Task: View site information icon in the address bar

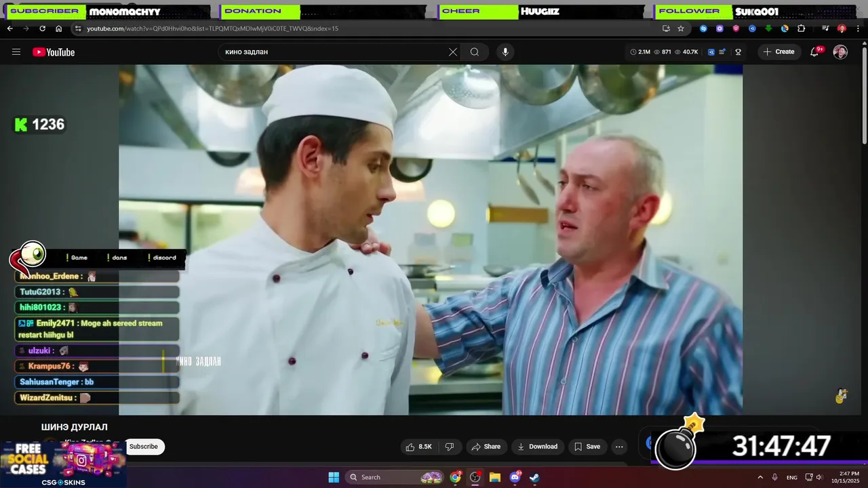Action: [x=78, y=28]
